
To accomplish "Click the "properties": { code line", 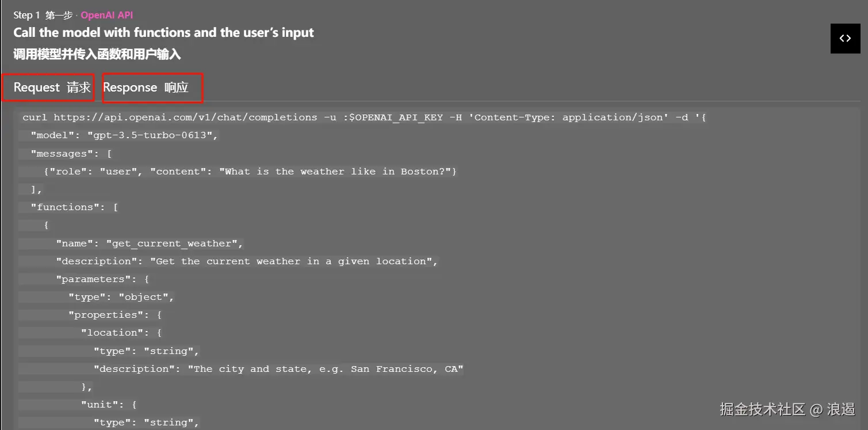I will [115, 315].
